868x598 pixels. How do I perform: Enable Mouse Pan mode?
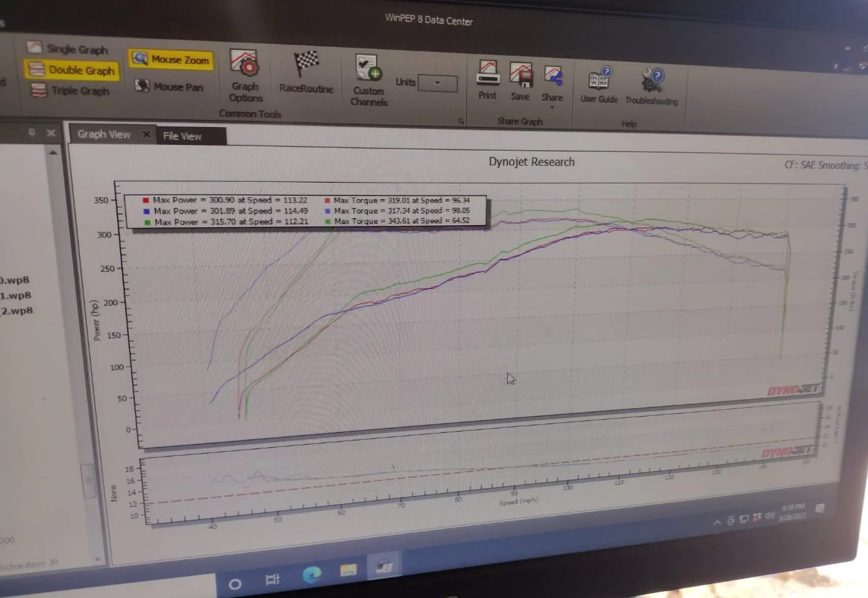coord(169,86)
